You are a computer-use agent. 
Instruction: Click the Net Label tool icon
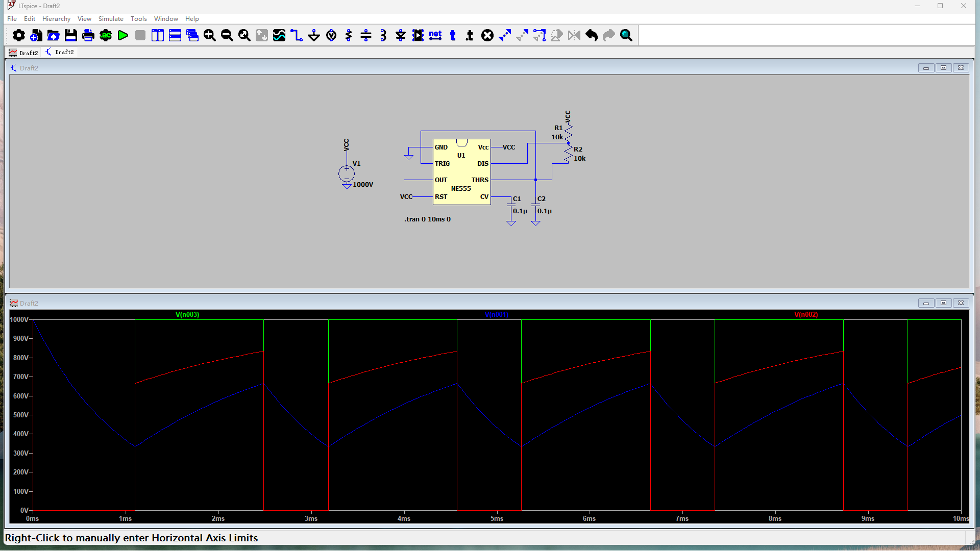pyautogui.click(x=435, y=35)
